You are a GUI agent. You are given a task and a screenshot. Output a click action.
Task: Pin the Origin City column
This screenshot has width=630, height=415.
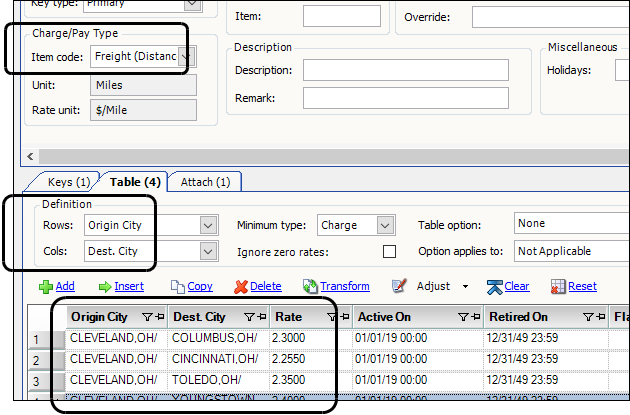[x=160, y=317]
